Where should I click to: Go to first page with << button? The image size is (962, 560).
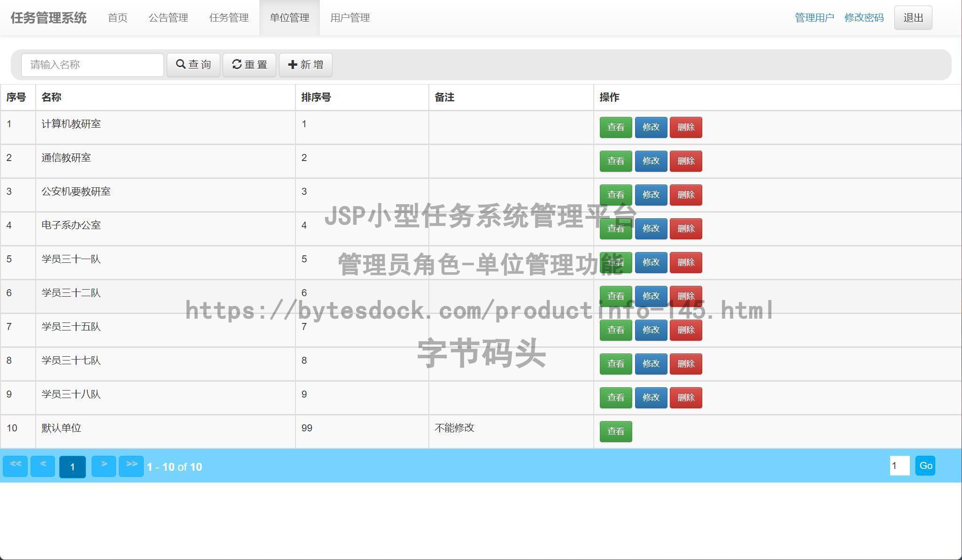(x=15, y=466)
